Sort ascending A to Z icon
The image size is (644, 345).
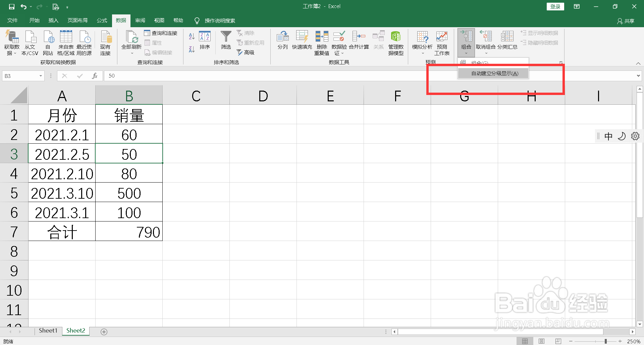(x=192, y=36)
